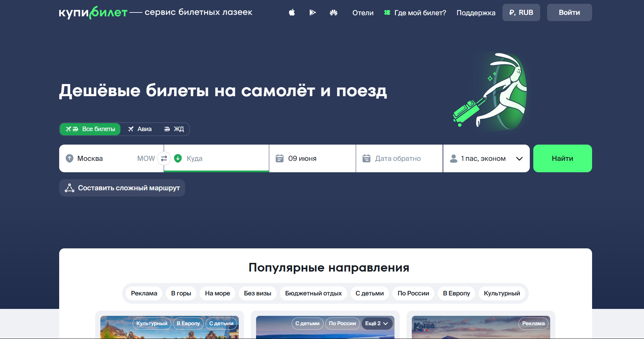
Task: Click the Дата обратно return date field
Action: point(399,158)
